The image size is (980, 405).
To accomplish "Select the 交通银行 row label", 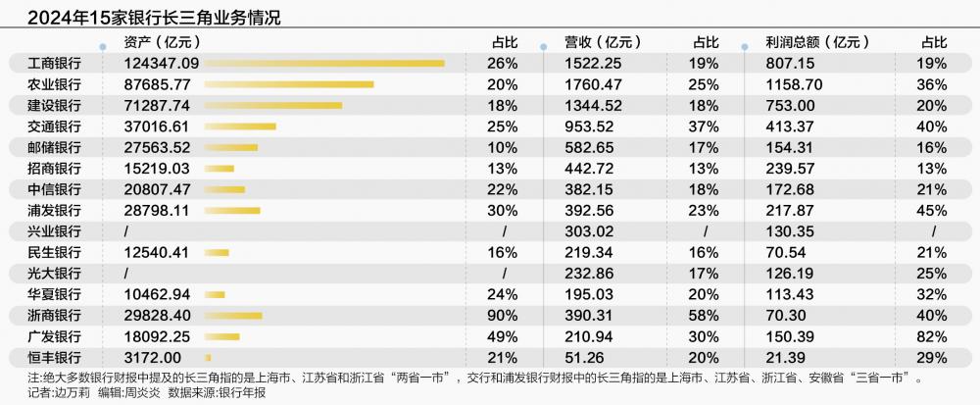I will point(54,127).
